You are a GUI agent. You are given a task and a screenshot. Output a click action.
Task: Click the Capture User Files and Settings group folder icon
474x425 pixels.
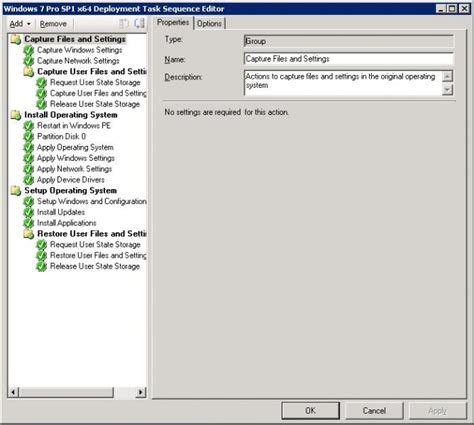coord(29,72)
